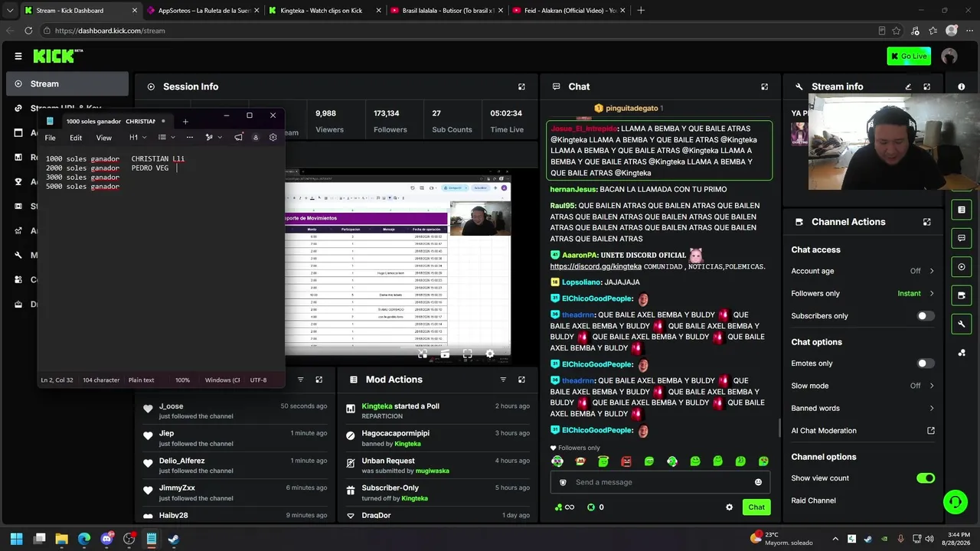Screen dimensions: 980x551
Task: Edit stream info with the pencil icon
Action: click(908, 86)
